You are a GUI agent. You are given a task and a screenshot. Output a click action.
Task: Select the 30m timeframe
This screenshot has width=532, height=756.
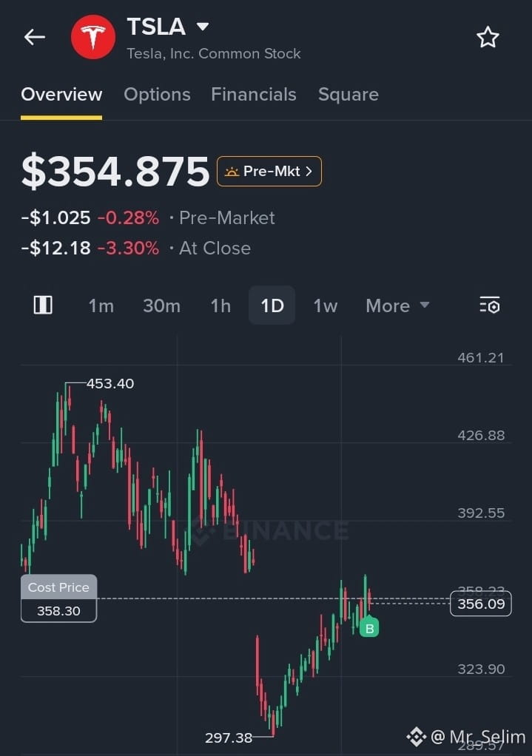pyautogui.click(x=161, y=306)
